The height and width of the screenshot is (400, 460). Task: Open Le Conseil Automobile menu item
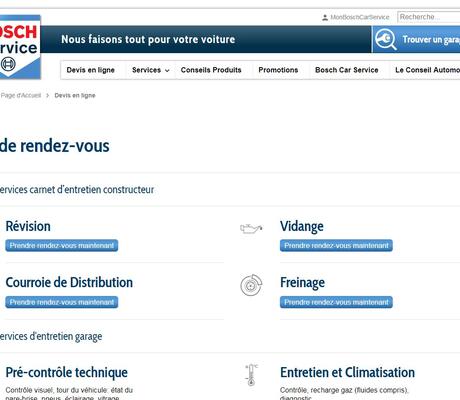point(427,70)
